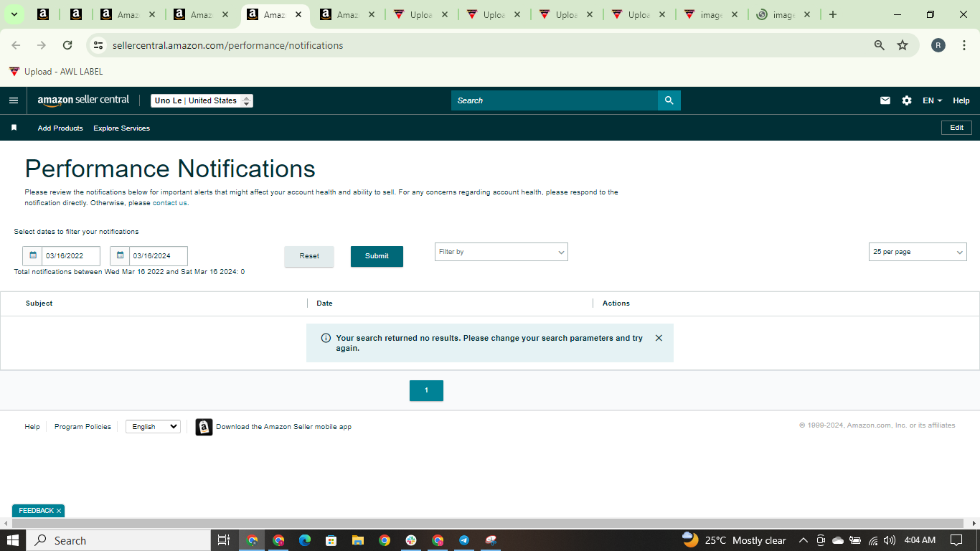Image resolution: width=980 pixels, height=551 pixels.
Task: Open Explore Services
Action: point(121,128)
